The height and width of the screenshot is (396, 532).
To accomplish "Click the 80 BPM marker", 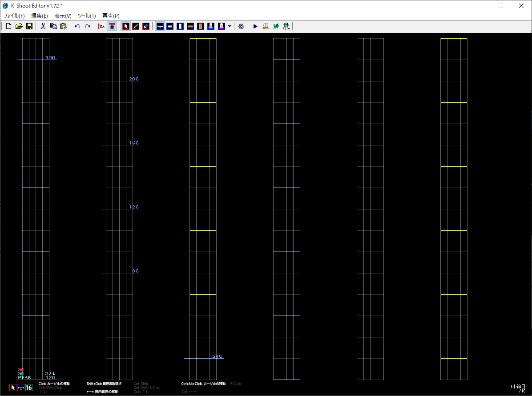I will [x=135, y=271].
